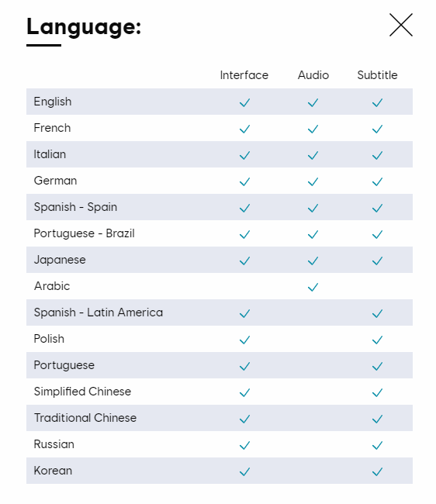Click the Arabic Audio checkmark
Image resolution: width=436 pixels, height=504 pixels.
[313, 288]
